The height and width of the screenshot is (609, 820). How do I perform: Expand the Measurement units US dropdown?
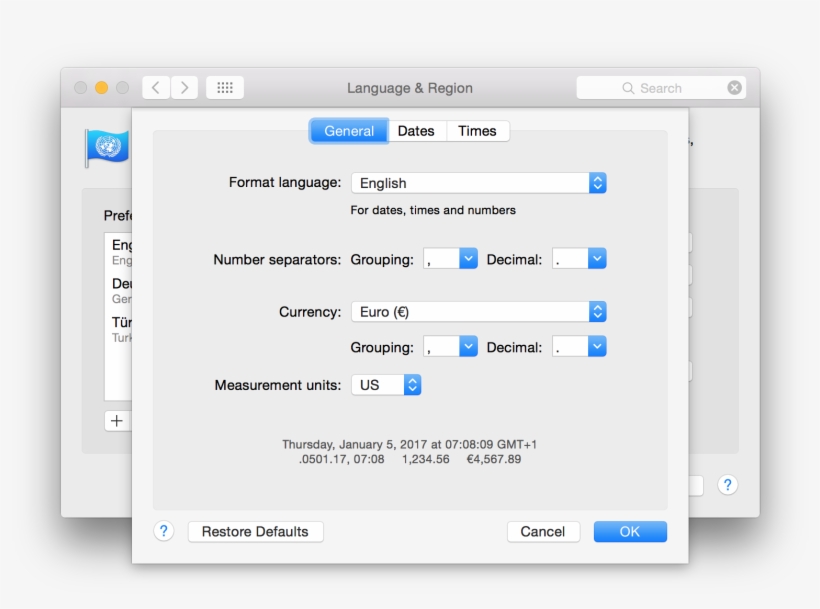(386, 385)
